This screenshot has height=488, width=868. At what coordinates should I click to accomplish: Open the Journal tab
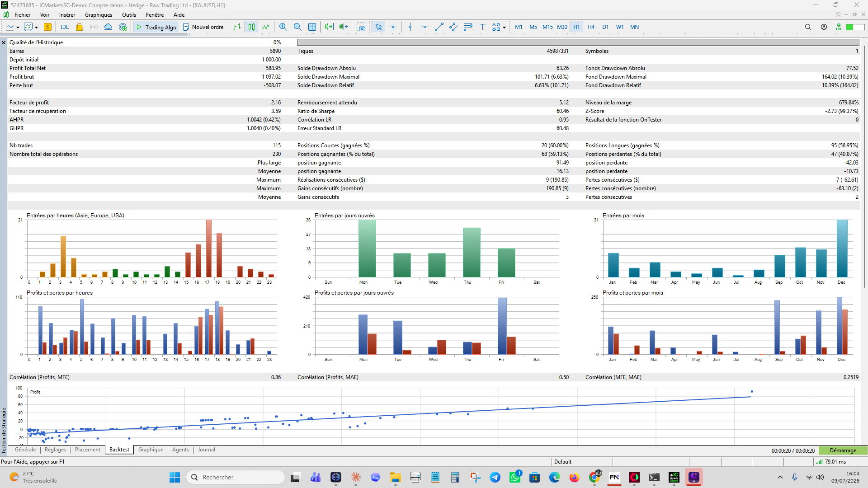click(x=206, y=450)
